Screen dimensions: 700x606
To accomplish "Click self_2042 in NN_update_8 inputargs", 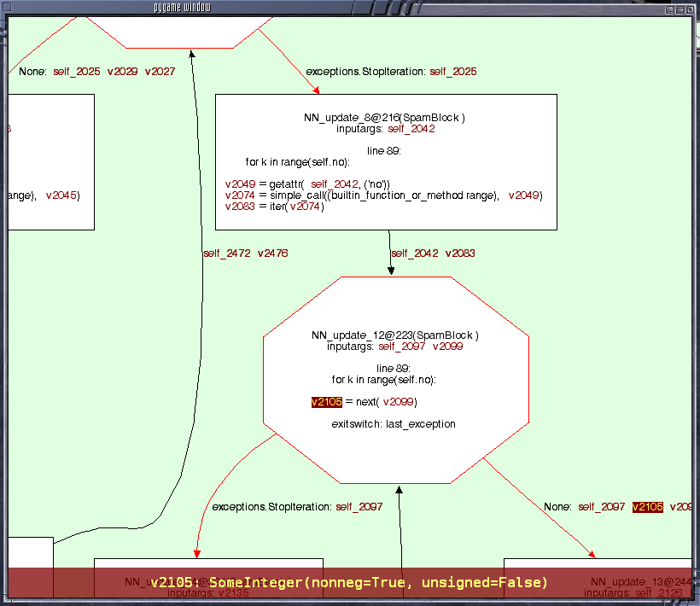I will coord(411,129).
